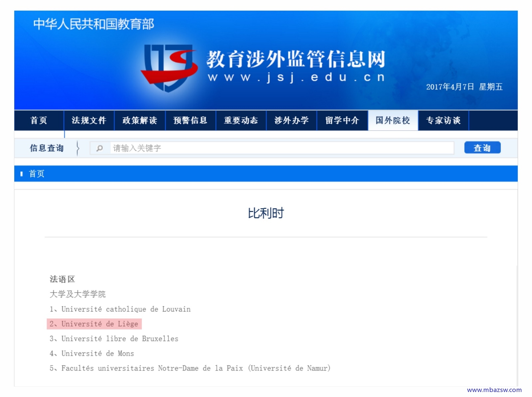
Task: Switch to the 涉外办学 tab
Action: tap(291, 120)
